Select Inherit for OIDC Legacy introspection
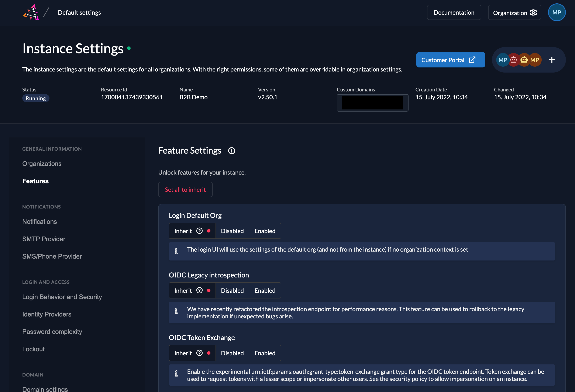 coord(183,290)
